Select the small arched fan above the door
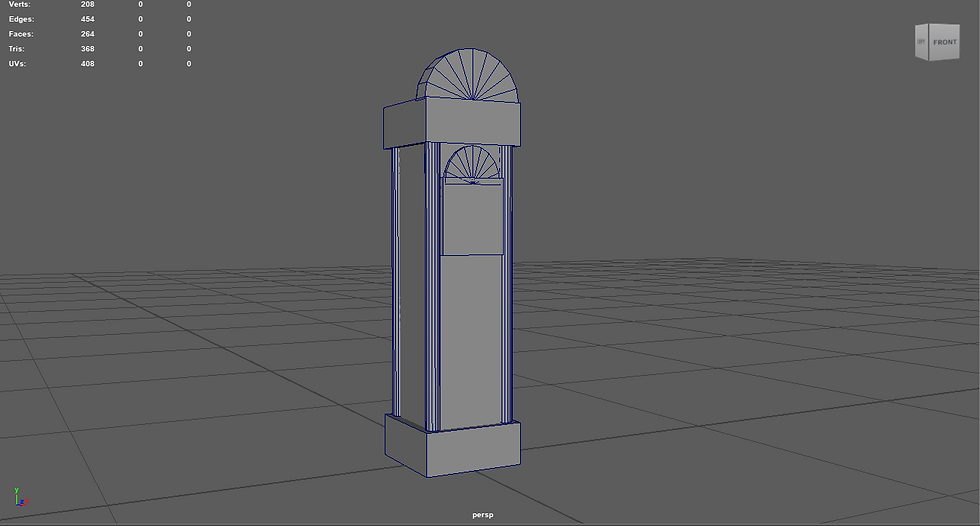Viewport: 980px width, 526px height. click(471, 164)
